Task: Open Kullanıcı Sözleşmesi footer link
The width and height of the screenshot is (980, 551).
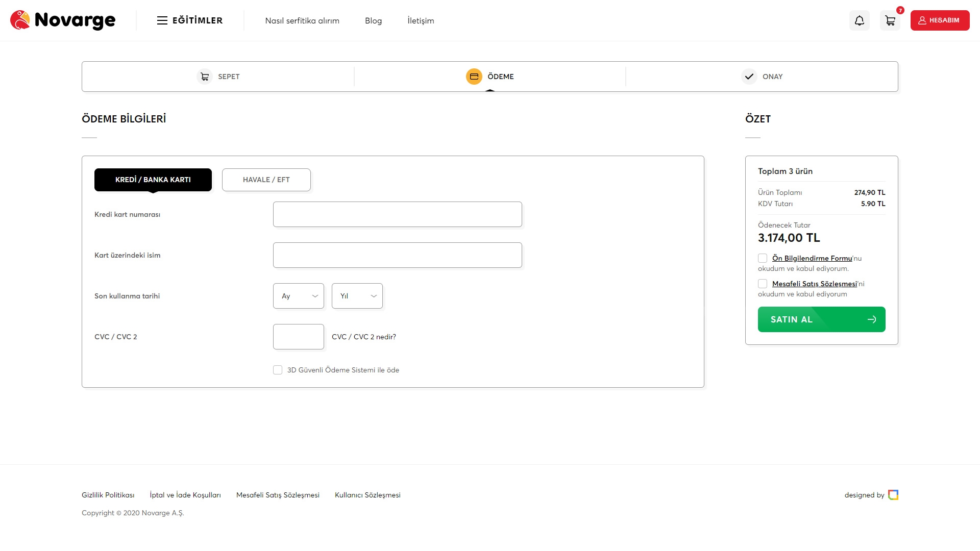Action: click(367, 495)
